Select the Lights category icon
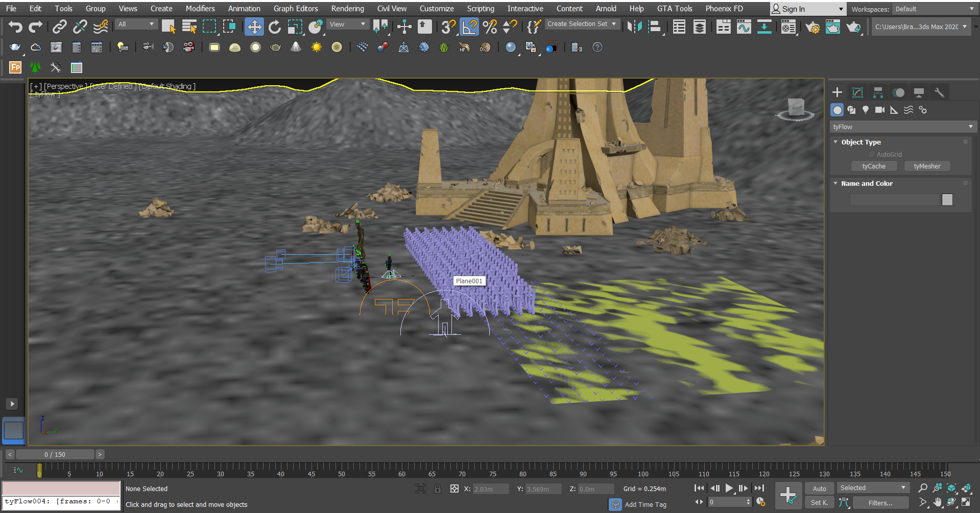 click(866, 110)
